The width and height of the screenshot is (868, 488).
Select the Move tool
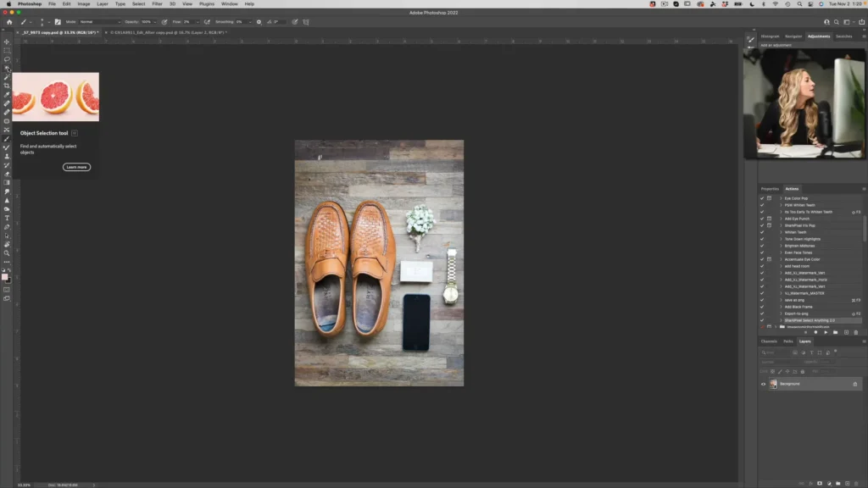click(x=7, y=42)
